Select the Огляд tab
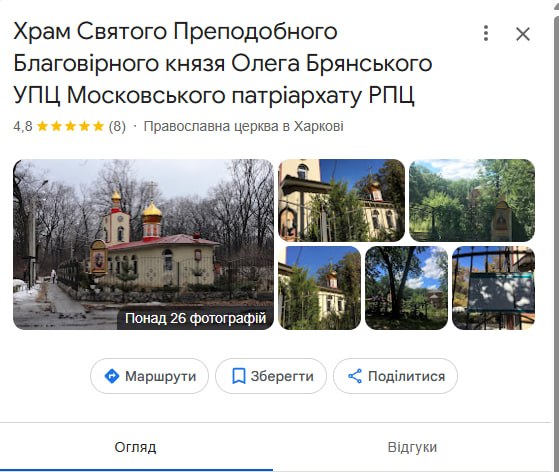Image resolution: width=559 pixels, height=472 pixels. point(135,447)
